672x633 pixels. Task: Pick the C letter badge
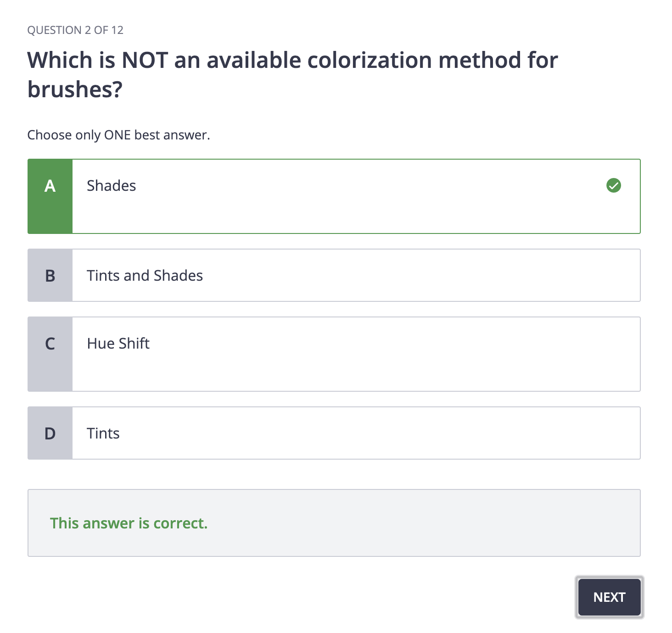coord(50,354)
